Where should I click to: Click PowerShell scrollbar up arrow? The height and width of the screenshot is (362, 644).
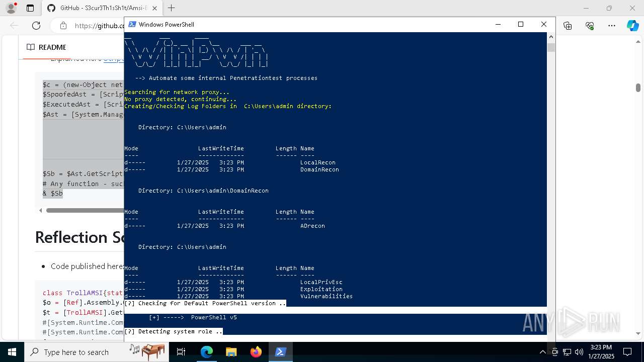[551, 37]
